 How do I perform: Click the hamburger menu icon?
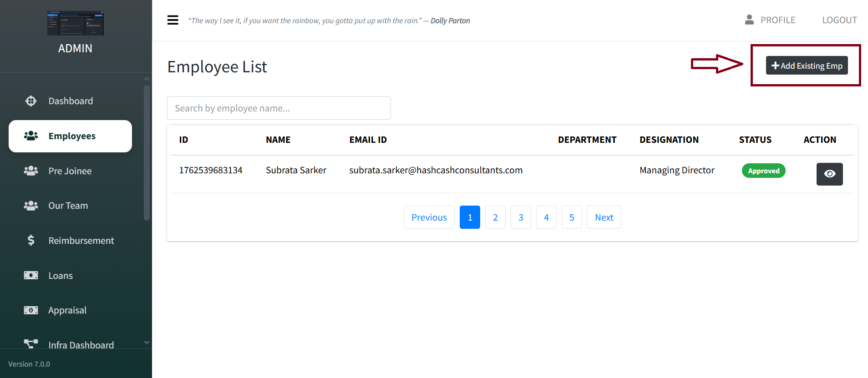173,20
